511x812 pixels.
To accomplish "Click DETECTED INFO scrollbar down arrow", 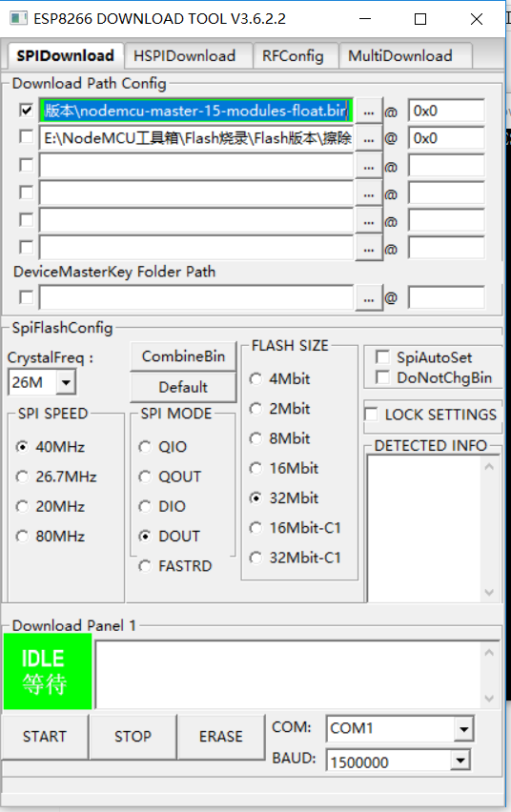I will (489, 592).
